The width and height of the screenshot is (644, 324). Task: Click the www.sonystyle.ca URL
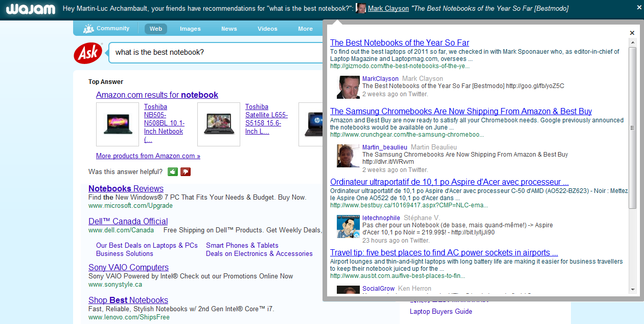tap(116, 285)
